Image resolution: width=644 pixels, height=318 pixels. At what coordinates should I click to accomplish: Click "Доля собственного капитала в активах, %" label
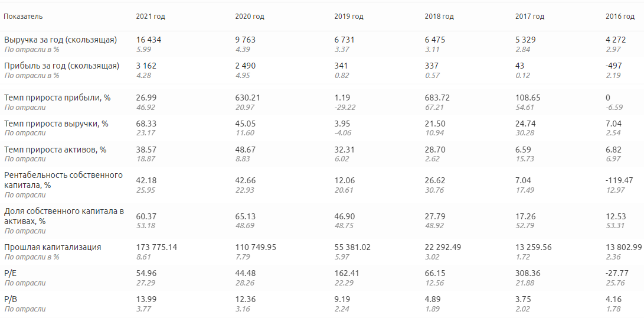(x=64, y=216)
